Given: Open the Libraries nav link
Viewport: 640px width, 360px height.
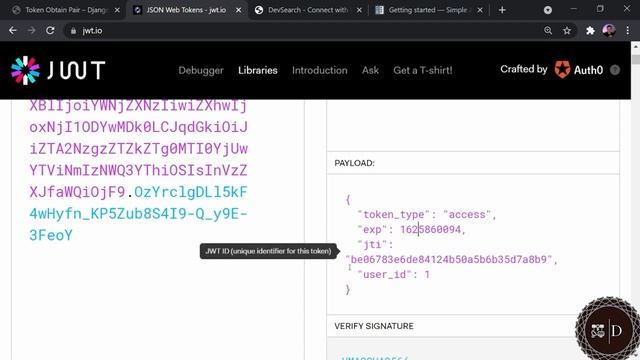Looking at the screenshot, I should point(258,70).
